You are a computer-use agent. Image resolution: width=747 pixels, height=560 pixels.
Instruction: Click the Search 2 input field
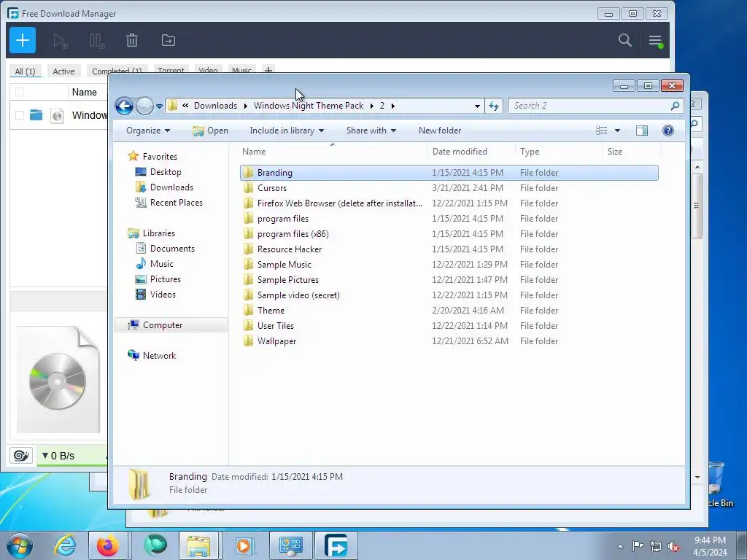coord(595,106)
